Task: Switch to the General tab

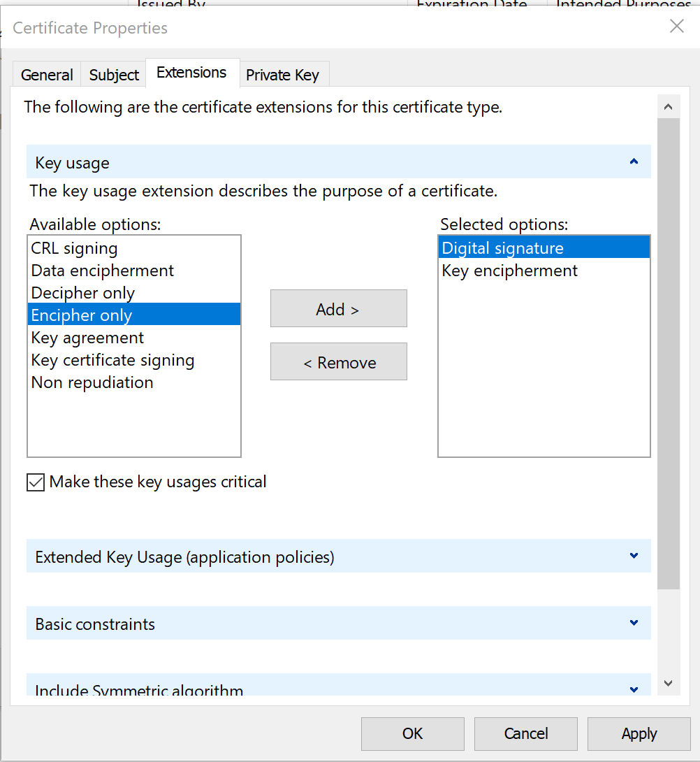Action: 46,74
